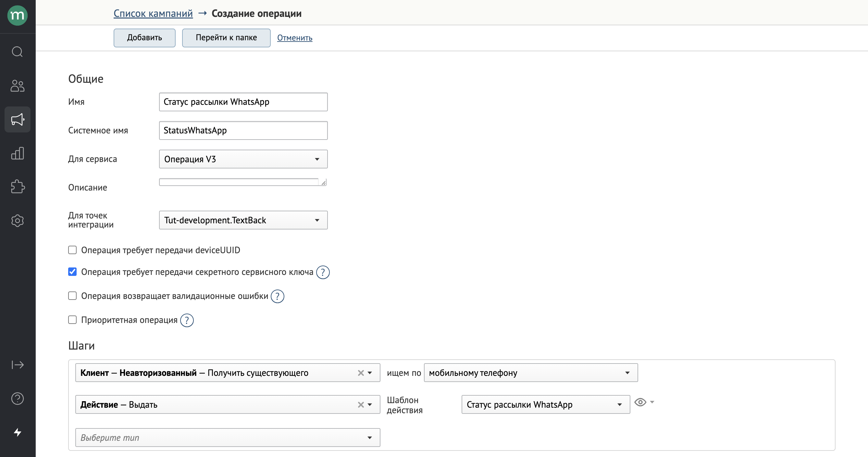Open 'Выберите тип' step dropdown
Screen dimensions: 868x457
(x=228, y=438)
